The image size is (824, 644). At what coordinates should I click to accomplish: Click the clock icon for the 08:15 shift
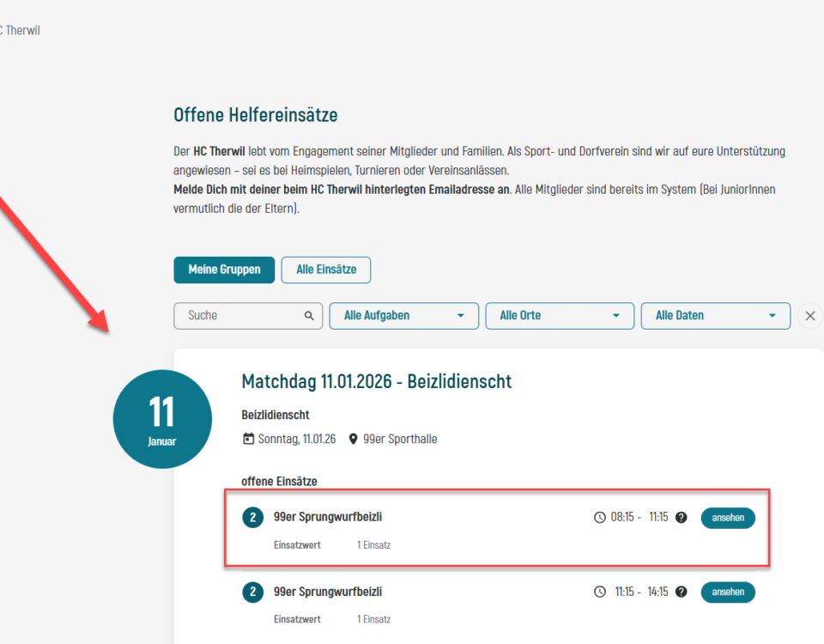click(600, 518)
